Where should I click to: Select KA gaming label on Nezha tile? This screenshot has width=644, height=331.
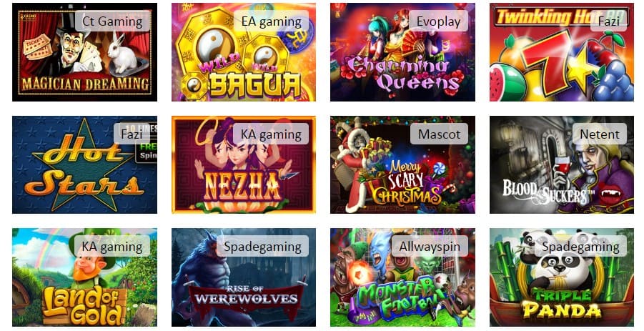tap(271, 134)
